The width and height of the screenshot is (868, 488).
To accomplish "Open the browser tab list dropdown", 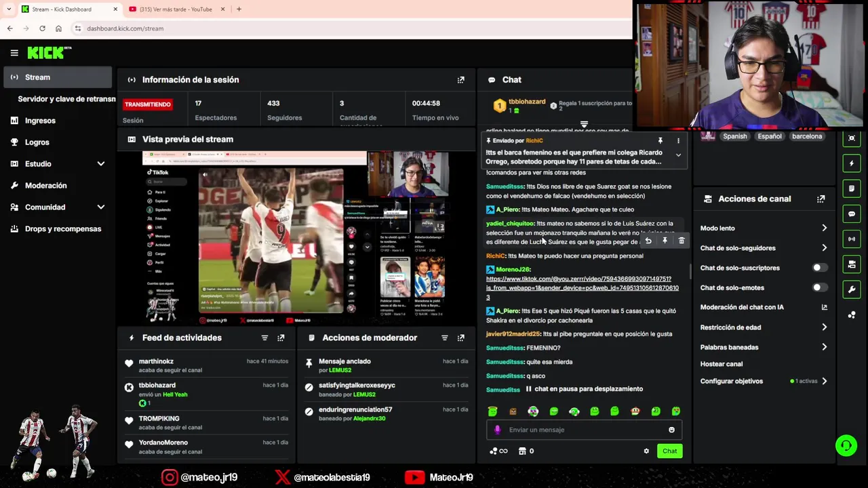I will 9,9.
